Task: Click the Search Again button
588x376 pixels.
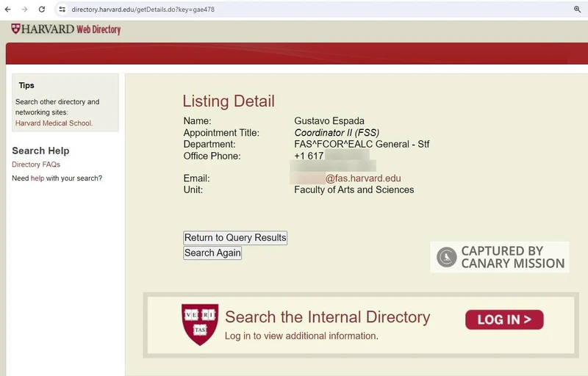Action: coord(212,253)
